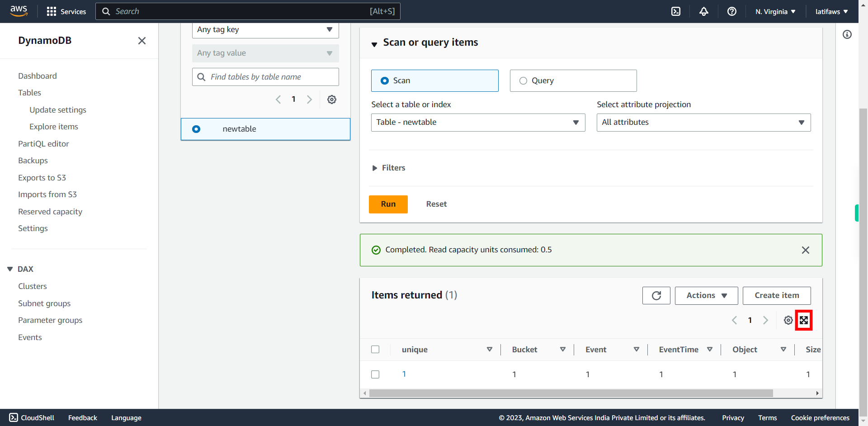868x426 pixels.
Task: Collapse the DAX navigation group
Action: point(10,269)
